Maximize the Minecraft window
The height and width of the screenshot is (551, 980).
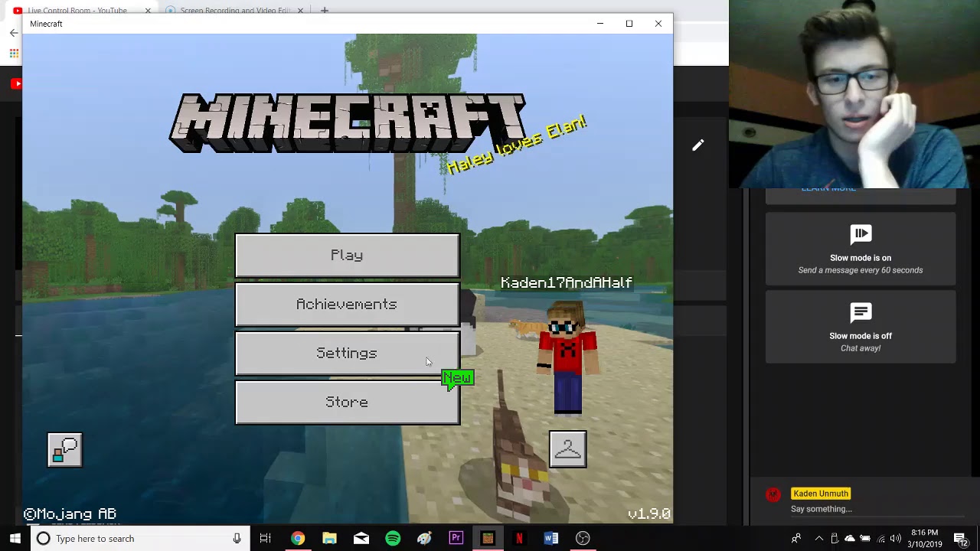629,24
